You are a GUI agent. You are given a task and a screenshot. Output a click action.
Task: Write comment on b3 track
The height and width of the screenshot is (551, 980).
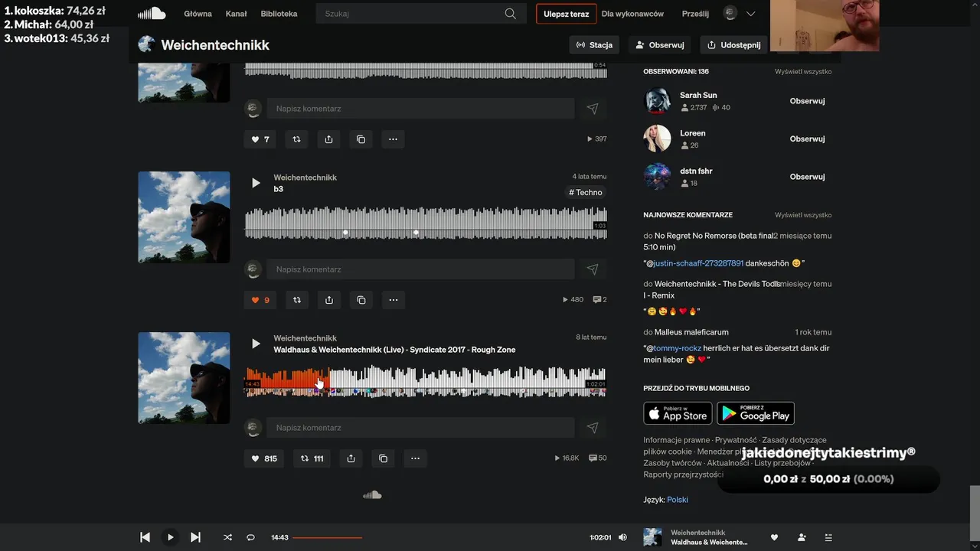coord(420,269)
